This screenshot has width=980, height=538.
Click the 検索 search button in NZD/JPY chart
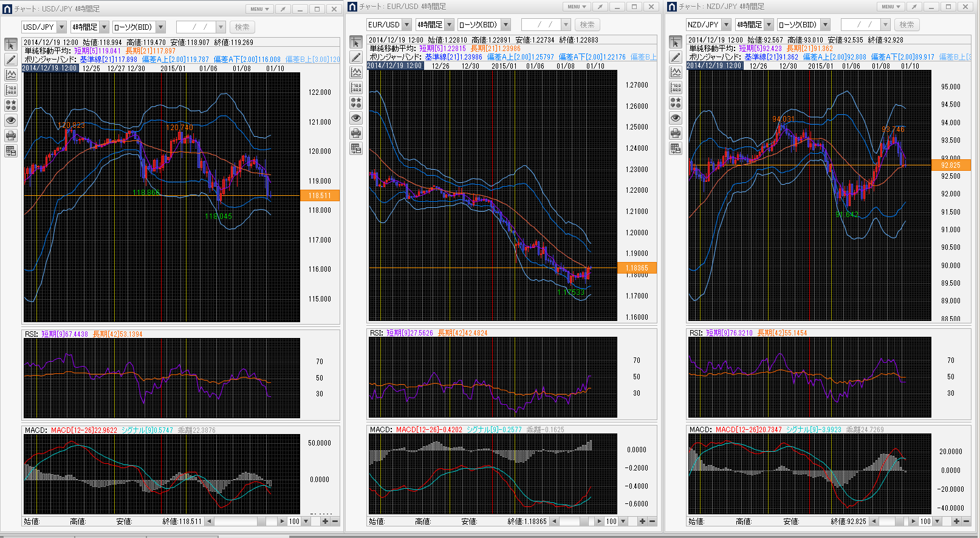pos(906,25)
